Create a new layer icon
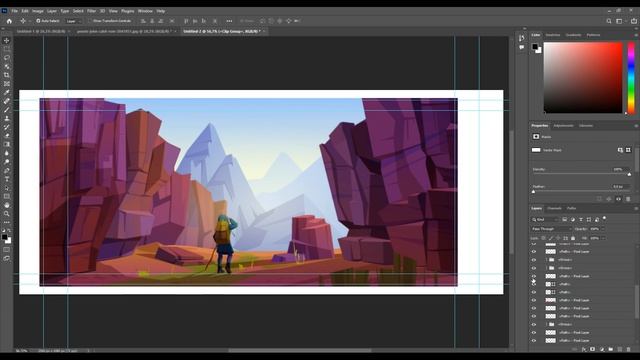This screenshot has width=640, height=360. 620,349
